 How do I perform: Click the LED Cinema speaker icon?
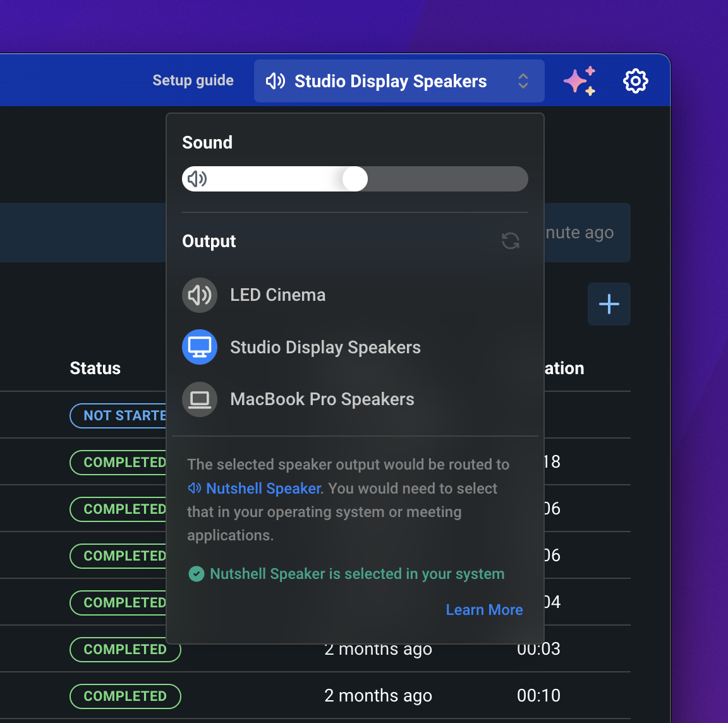point(200,295)
